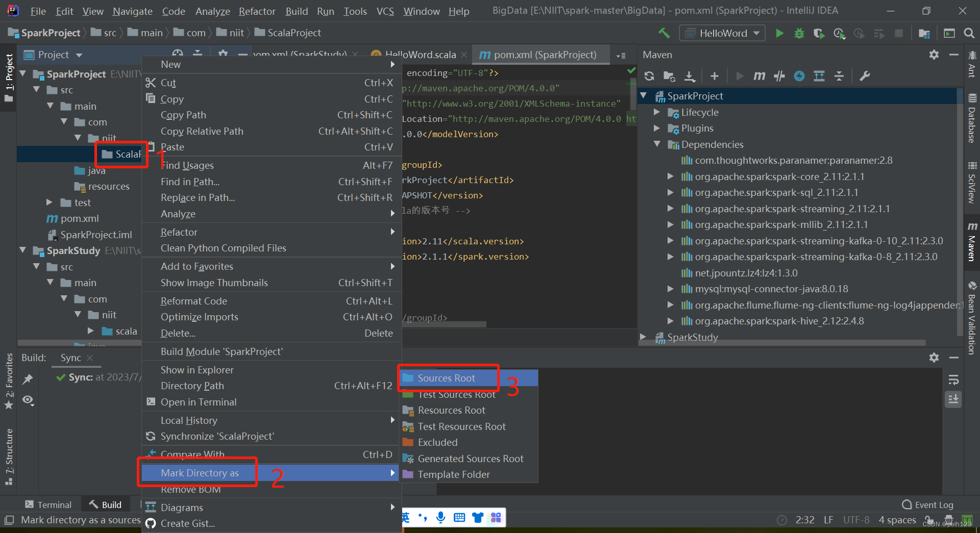
Task: Open Maven settings wrench icon
Action: [x=865, y=76]
